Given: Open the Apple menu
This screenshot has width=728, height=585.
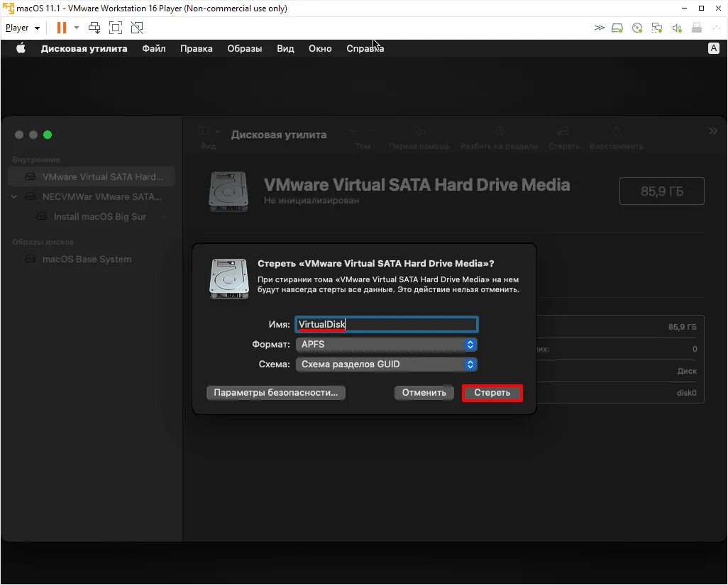Looking at the screenshot, I should (21, 48).
